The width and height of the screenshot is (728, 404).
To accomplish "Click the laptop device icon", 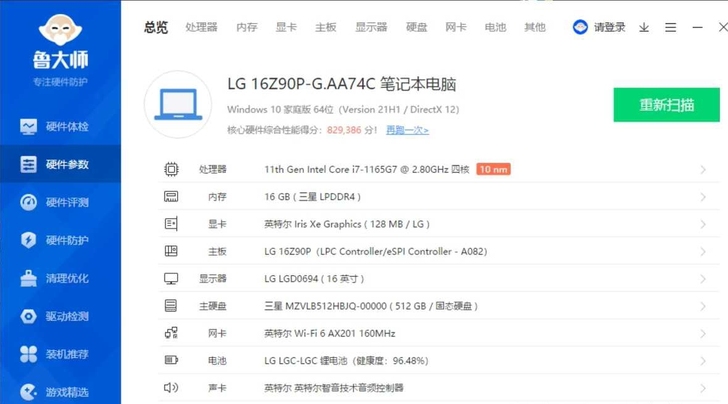I will (178, 104).
